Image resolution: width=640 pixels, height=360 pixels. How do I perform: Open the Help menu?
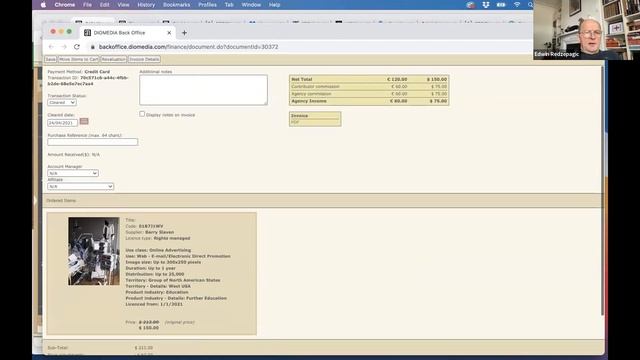click(274, 5)
